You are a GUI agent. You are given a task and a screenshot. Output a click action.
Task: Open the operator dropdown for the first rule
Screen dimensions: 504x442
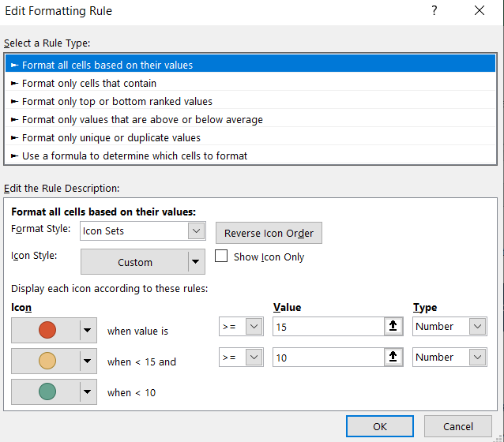pyautogui.click(x=254, y=327)
